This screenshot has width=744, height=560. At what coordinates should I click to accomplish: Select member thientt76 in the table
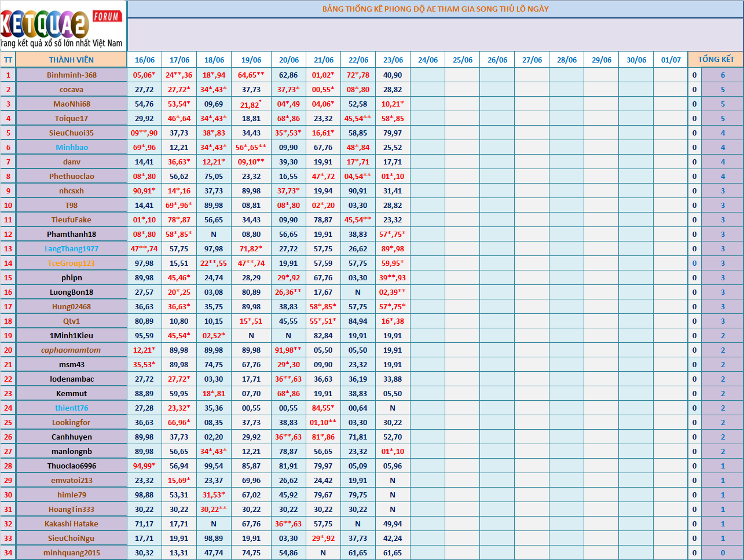click(x=71, y=408)
